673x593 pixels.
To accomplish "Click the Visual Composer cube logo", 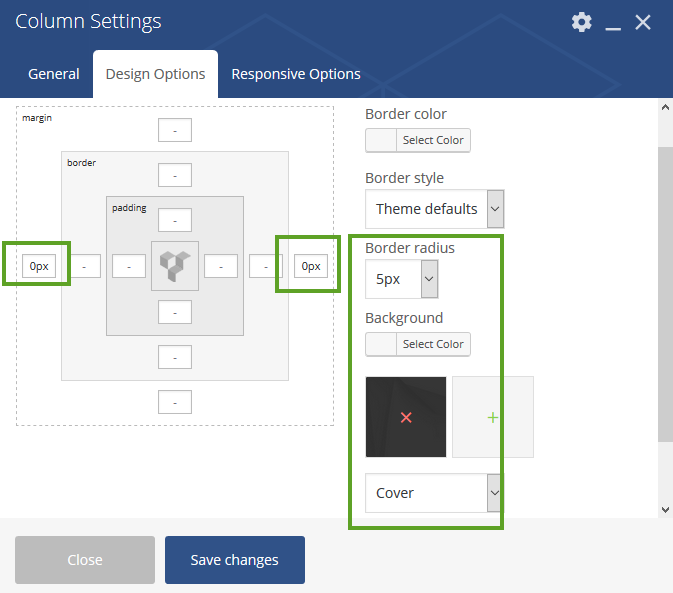I will pos(175,266).
